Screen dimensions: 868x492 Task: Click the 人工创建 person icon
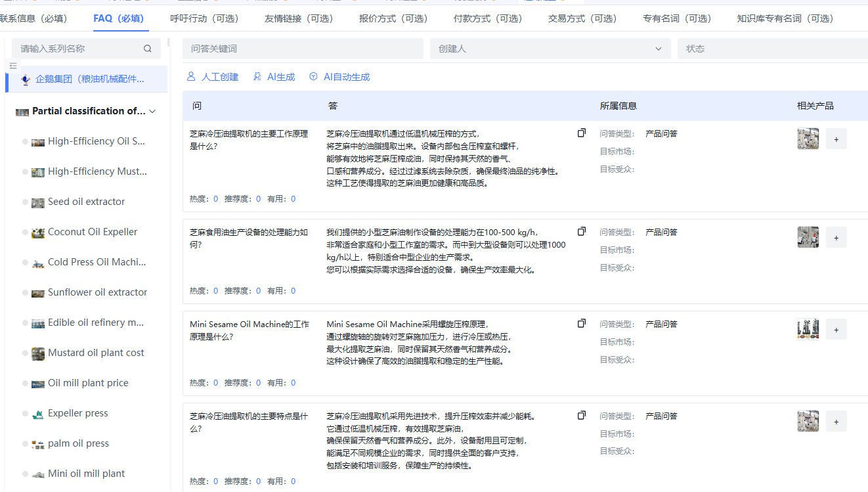click(191, 77)
